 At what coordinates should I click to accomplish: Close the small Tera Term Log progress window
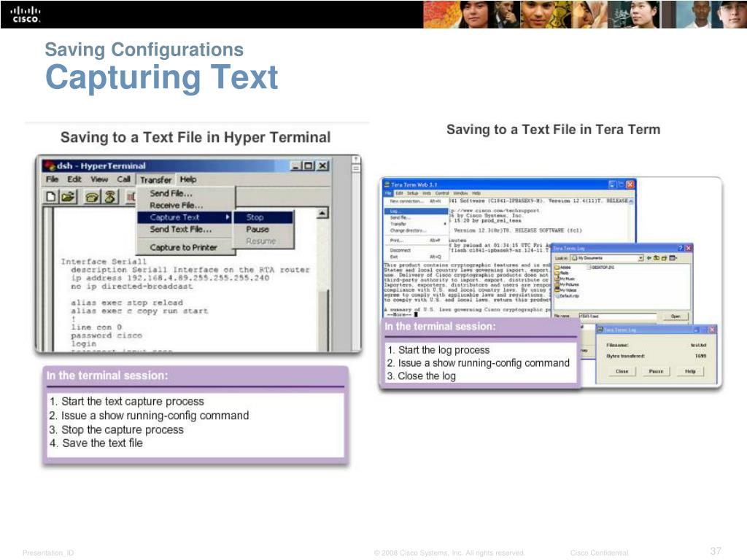click(x=712, y=330)
